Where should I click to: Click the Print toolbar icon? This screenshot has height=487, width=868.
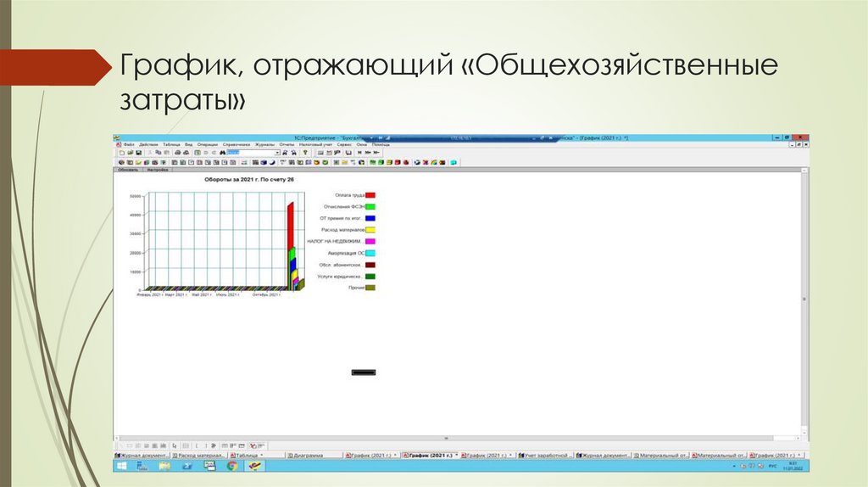coord(178,153)
